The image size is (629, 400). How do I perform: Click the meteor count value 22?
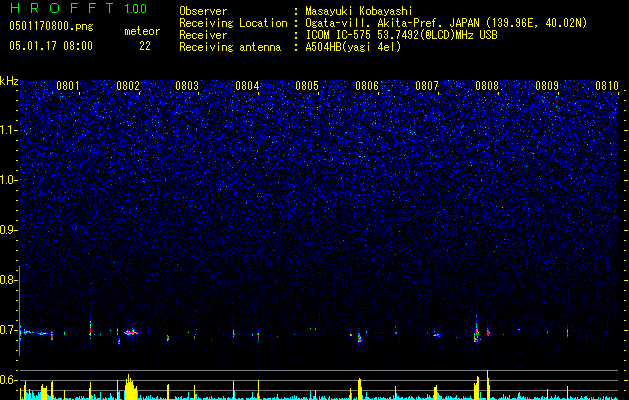(145, 46)
